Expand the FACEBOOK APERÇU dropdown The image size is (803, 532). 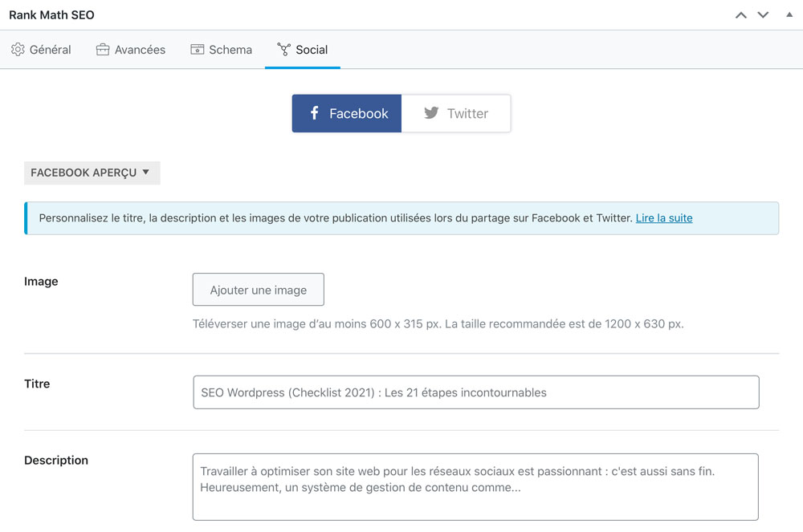click(x=92, y=173)
